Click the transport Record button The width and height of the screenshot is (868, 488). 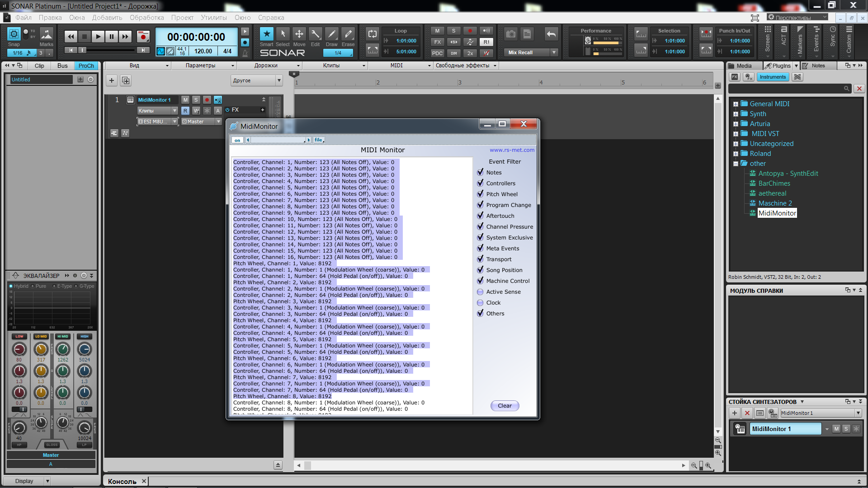pyautogui.click(x=143, y=37)
